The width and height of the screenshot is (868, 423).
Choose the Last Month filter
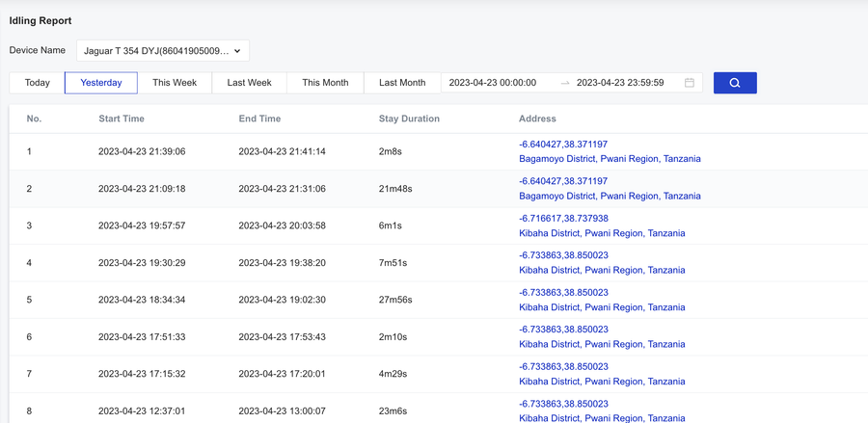tap(402, 83)
